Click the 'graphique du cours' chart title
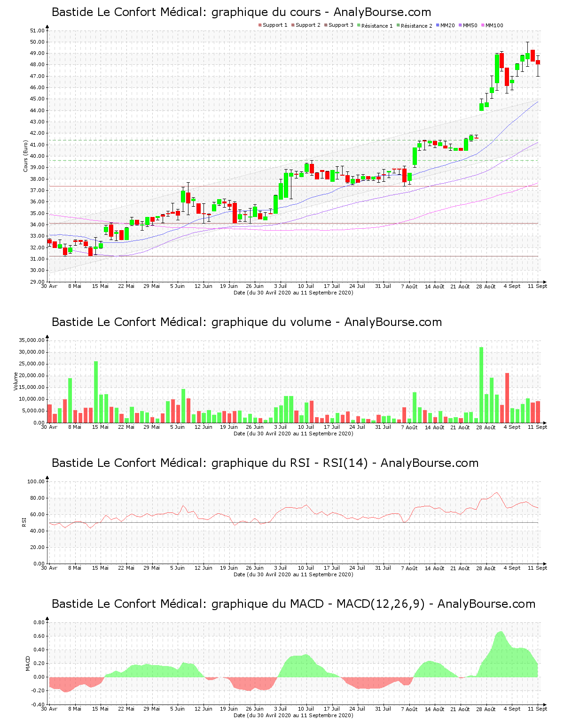Image resolution: width=564 pixels, height=728 pixels. 241,12
